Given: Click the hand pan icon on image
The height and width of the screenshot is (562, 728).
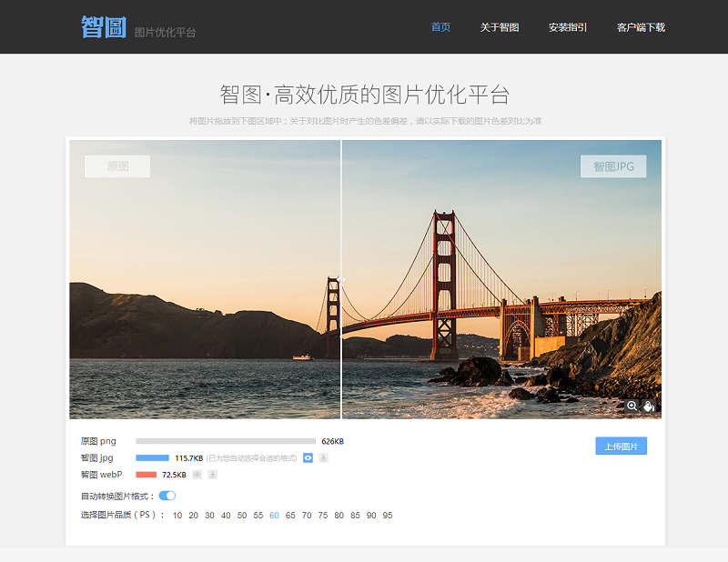Looking at the screenshot, I should pyautogui.click(x=649, y=406).
